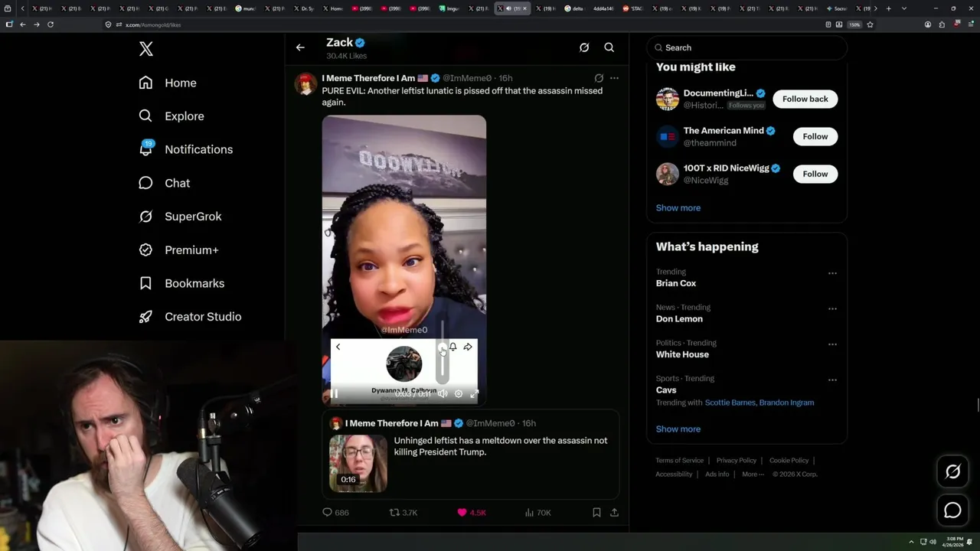The image size is (980, 551).
Task: Open more options for Don Lemon trend
Action: coord(832,309)
